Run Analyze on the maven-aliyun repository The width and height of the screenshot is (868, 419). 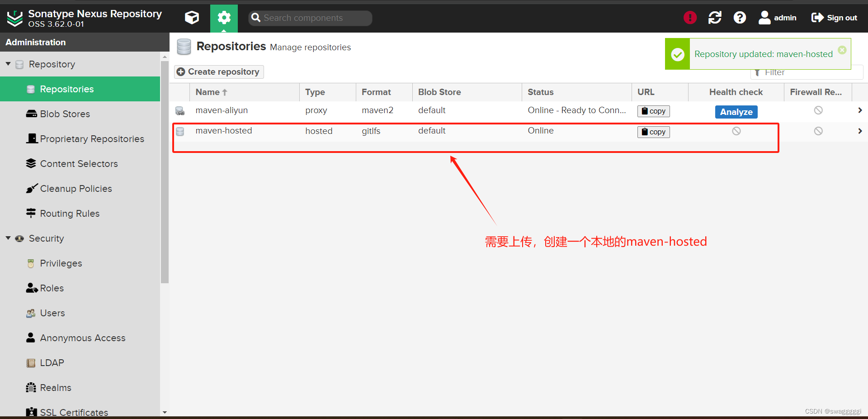coord(736,112)
